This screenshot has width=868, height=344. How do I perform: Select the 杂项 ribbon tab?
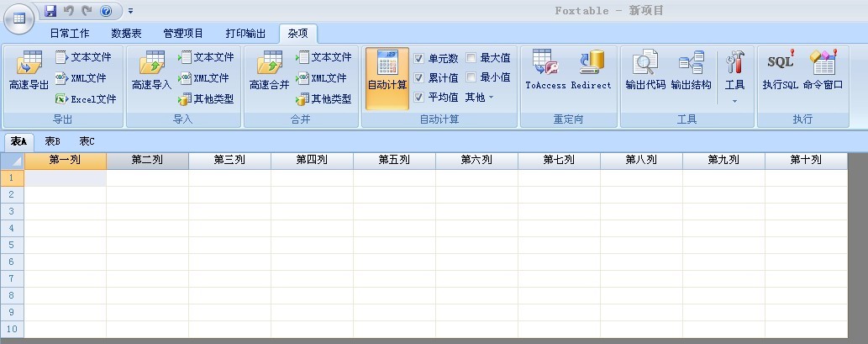[x=297, y=34]
